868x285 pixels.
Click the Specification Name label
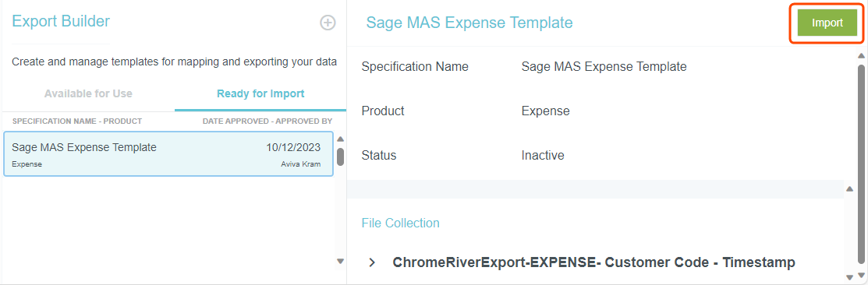pyautogui.click(x=415, y=67)
